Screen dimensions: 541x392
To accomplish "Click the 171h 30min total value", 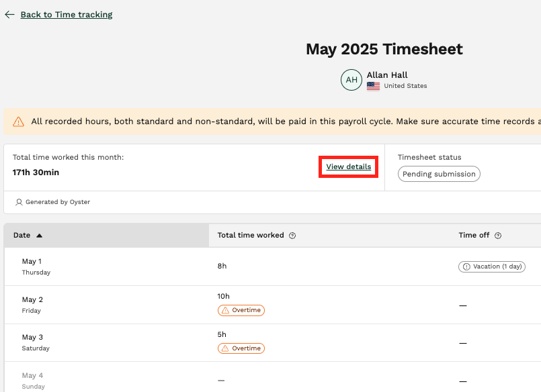I will pos(36,173).
